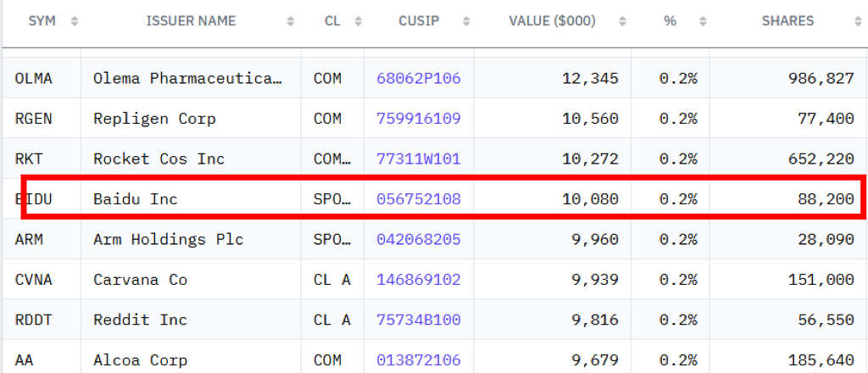Screen dimensions: 868x373
Task: Click the CUSIP header label
Action: pos(419,21)
